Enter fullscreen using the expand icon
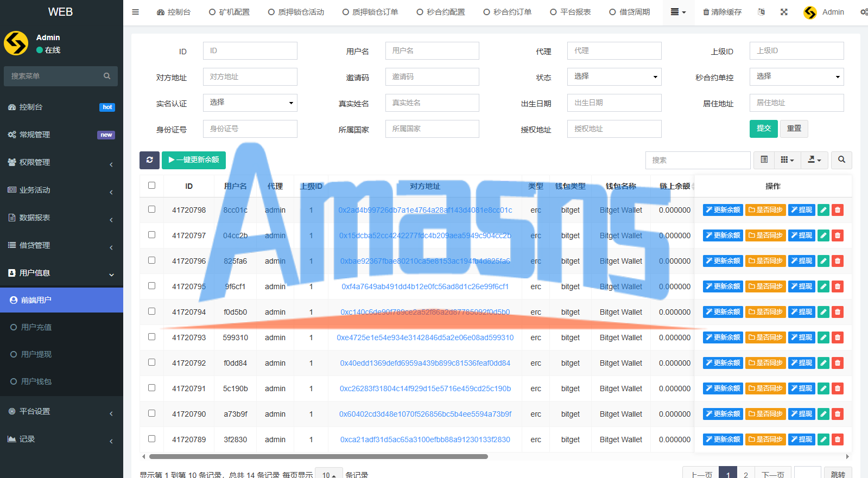 [784, 12]
